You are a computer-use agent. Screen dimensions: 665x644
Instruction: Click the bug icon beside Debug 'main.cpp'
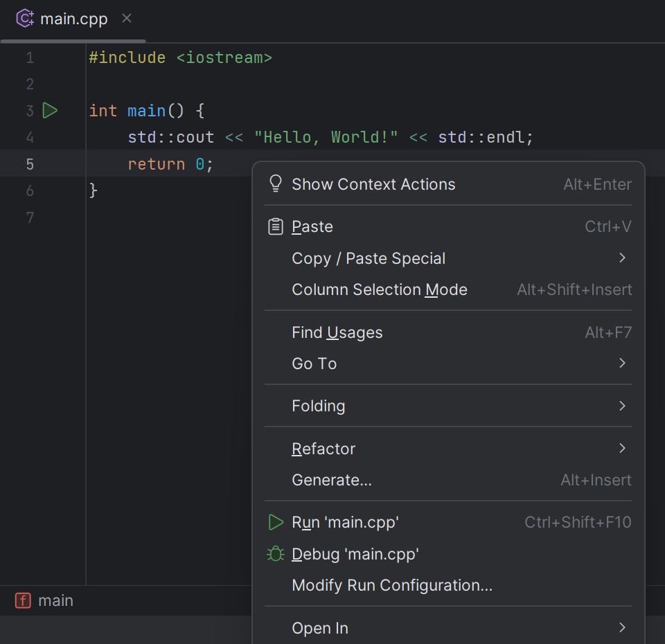coord(275,554)
